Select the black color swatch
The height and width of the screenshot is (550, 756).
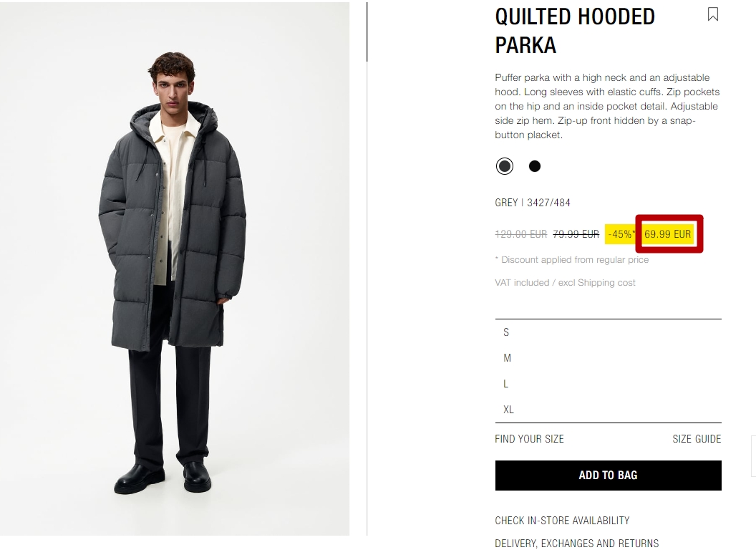click(535, 166)
